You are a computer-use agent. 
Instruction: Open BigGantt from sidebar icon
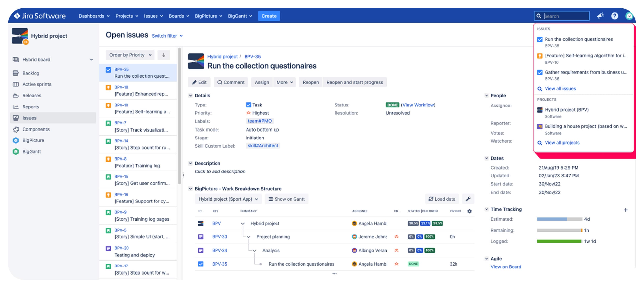[16, 152]
